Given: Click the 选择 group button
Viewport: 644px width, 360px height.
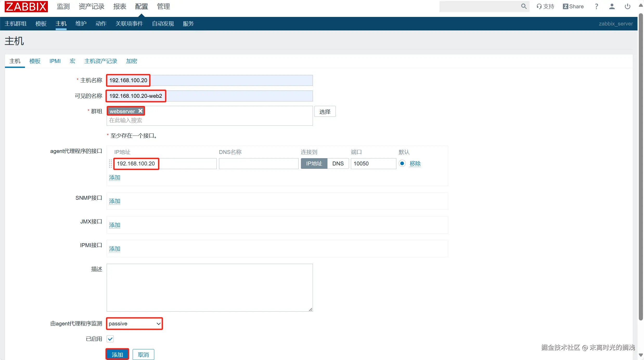Looking at the screenshot, I should (325, 112).
